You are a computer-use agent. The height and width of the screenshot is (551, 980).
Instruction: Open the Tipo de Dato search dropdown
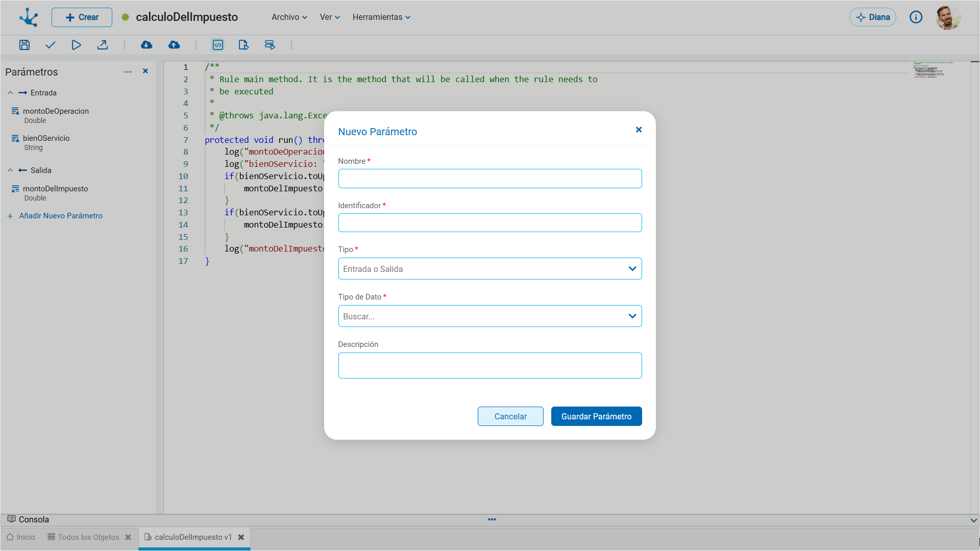pyautogui.click(x=490, y=316)
